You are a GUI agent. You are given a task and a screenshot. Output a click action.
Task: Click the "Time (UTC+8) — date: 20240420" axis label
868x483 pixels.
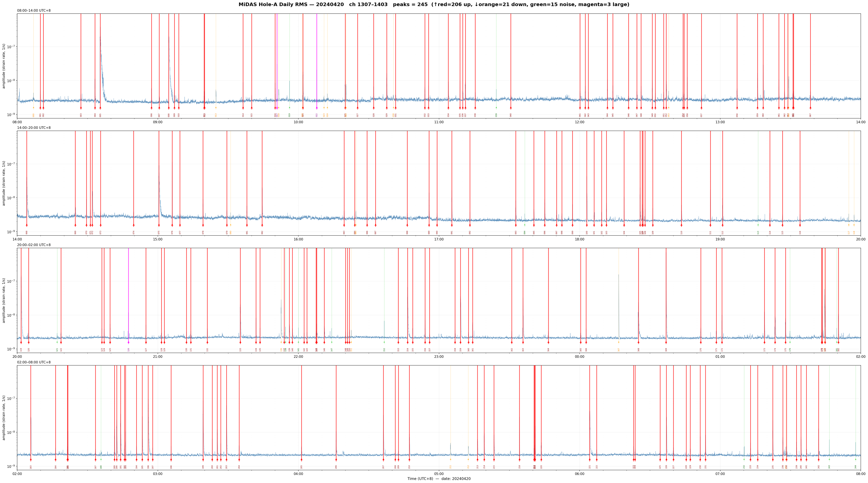439,479
